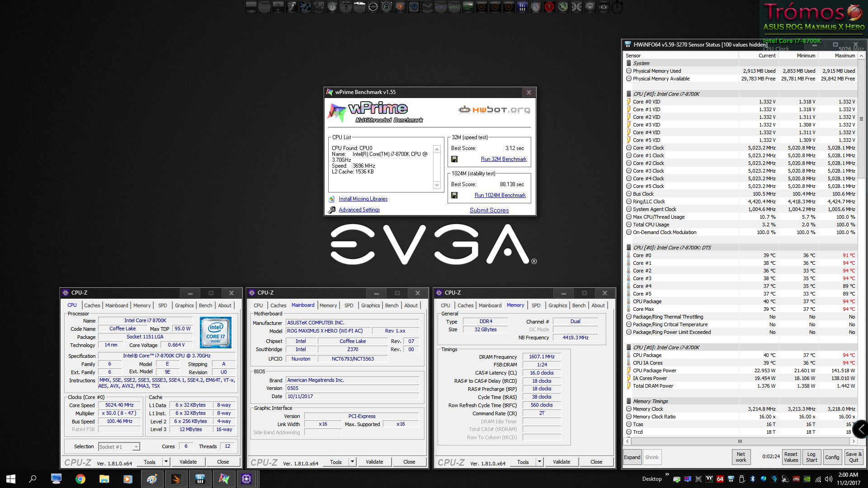Switch to Caches tab in CPU-Z CPU window
This screenshot has height=488, width=868.
click(92, 305)
